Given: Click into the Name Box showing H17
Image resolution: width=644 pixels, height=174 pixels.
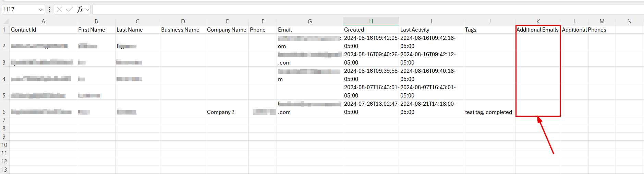Looking at the screenshot, I should pos(19,9).
